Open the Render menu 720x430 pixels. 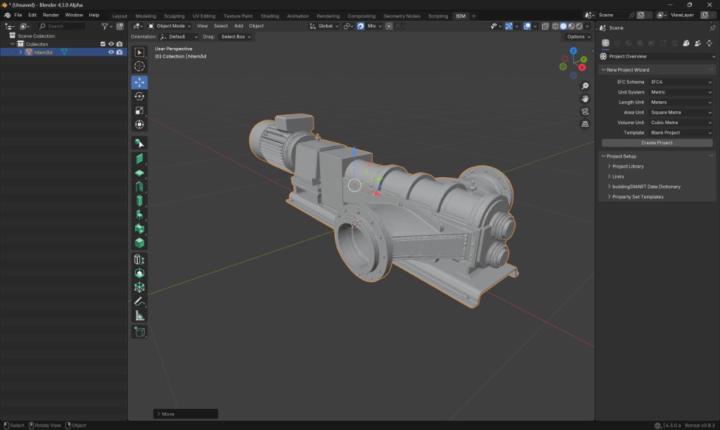(x=50, y=15)
